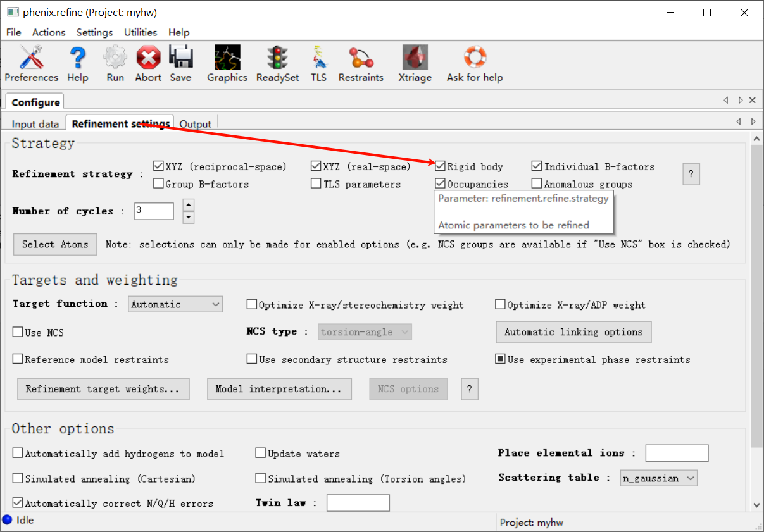Click Model interpretation button
The height and width of the screenshot is (532, 764).
coord(279,389)
